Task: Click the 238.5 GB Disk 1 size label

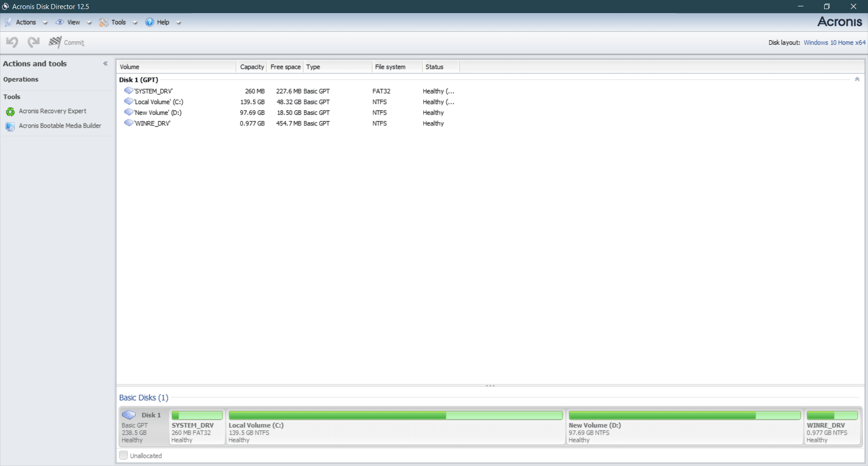Action: (134, 433)
